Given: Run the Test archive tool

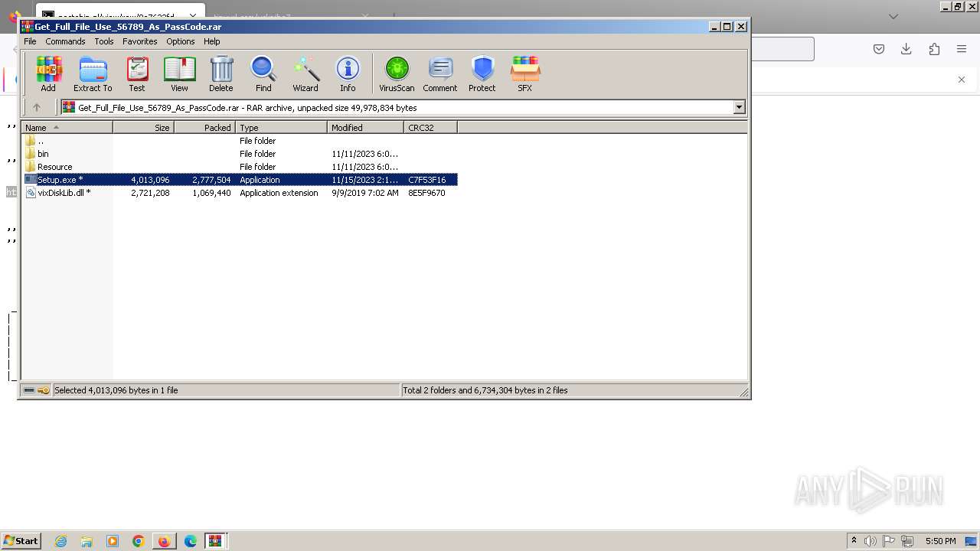Looking at the screenshot, I should point(137,73).
